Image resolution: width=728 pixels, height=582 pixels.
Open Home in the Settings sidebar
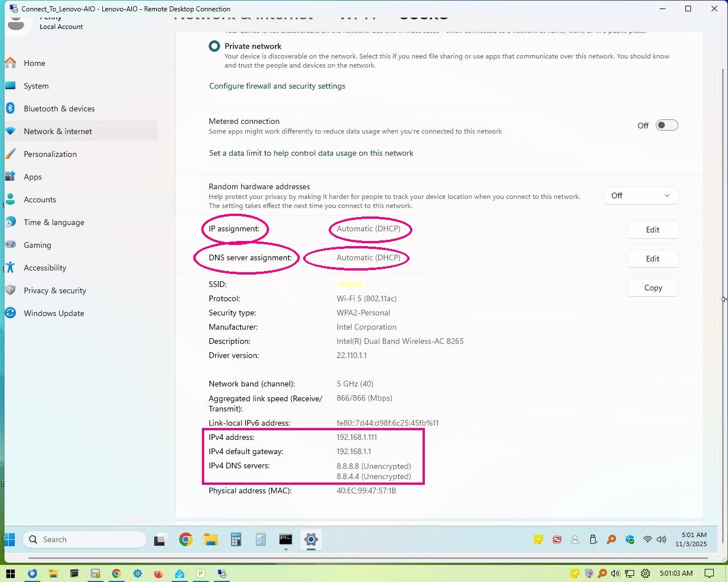coord(34,63)
